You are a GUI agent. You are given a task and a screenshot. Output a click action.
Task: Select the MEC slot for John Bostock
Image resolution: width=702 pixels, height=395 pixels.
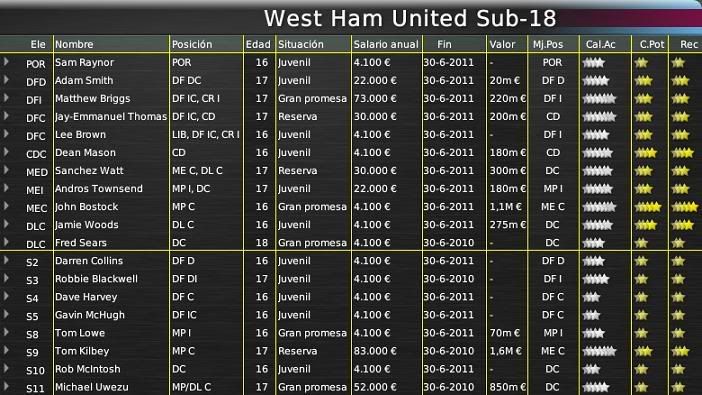tap(36, 208)
